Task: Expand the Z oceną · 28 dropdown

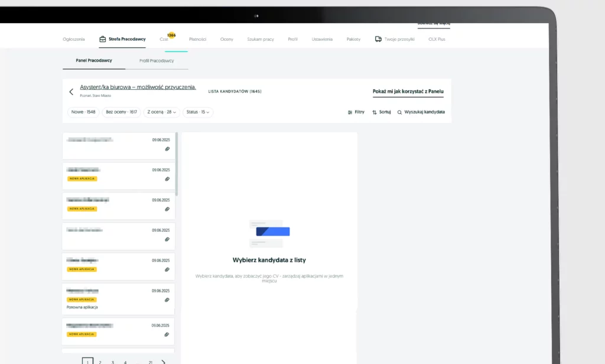Action: pyautogui.click(x=161, y=112)
